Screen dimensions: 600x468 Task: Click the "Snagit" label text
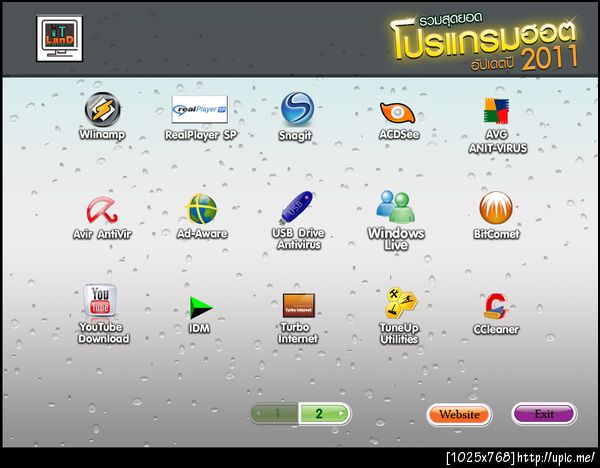click(x=295, y=136)
